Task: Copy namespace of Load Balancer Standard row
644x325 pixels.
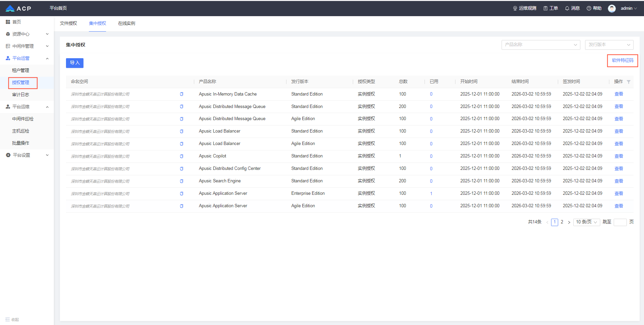Action: (x=181, y=132)
